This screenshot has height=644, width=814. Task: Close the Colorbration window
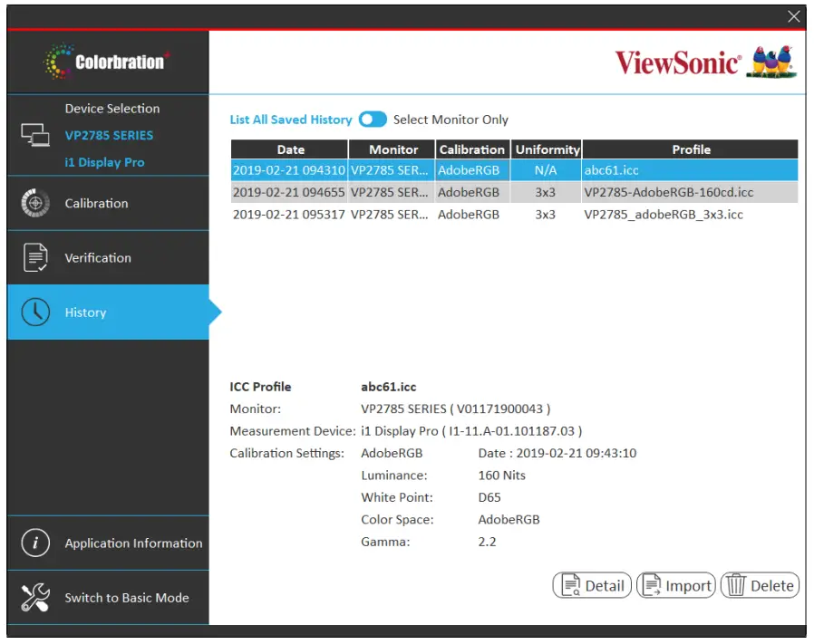pos(794,16)
